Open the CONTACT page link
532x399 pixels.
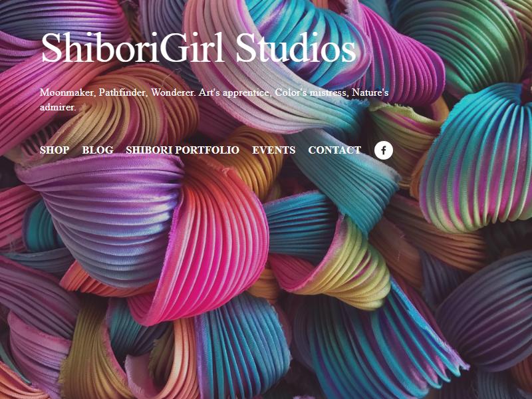pos(334,150)
